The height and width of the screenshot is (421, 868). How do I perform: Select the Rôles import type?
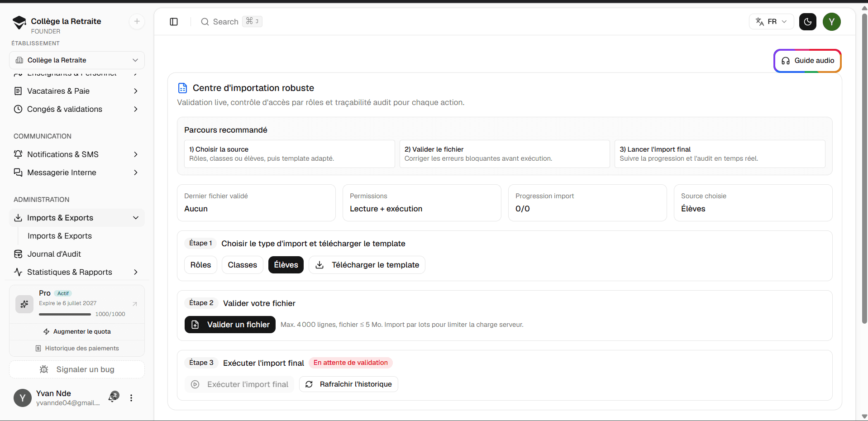coord(200,265)
